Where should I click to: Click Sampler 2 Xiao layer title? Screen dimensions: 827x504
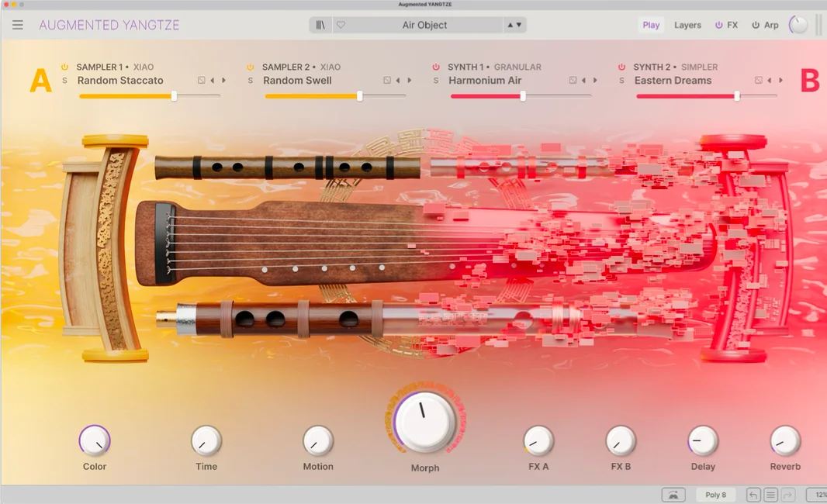point(301,67)
